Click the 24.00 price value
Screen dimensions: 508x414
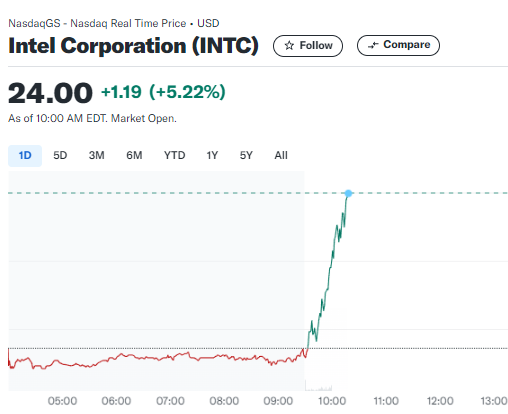pyautogui.click(x=50, y=93)
